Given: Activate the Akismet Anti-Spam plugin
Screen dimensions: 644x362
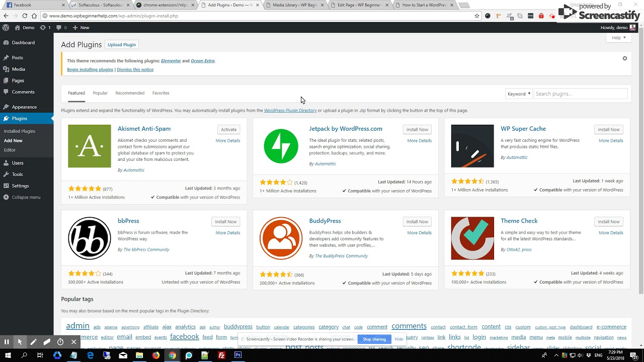Looking at the screenshot, I should click(228, 130).
